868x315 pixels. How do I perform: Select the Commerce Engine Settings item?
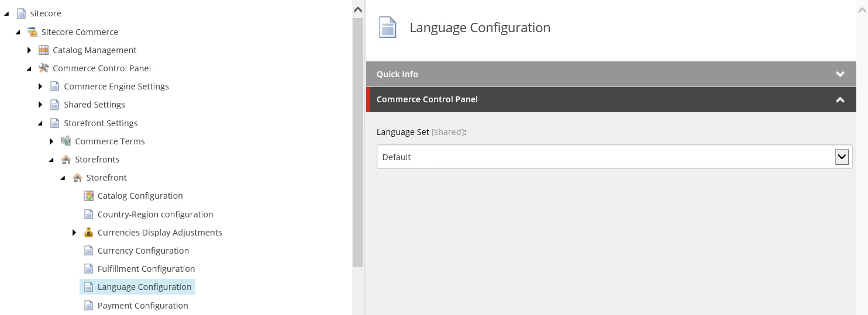(116, 86)
